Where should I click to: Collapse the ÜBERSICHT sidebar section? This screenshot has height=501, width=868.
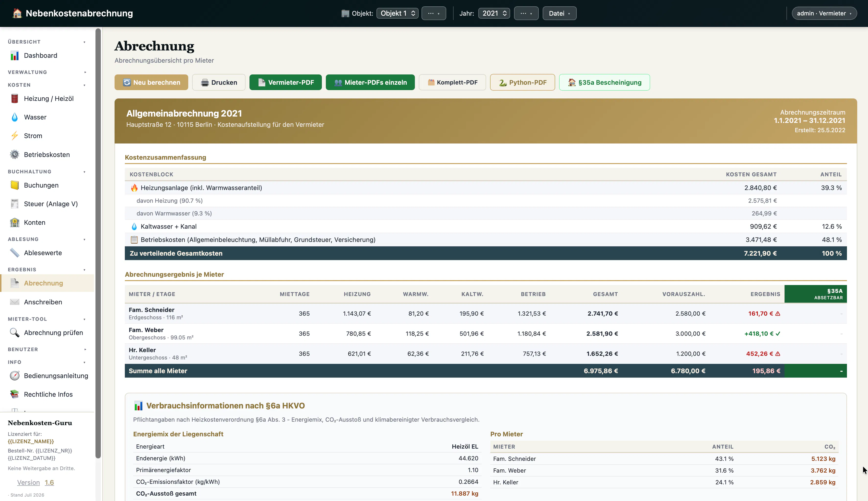(47, 42)
